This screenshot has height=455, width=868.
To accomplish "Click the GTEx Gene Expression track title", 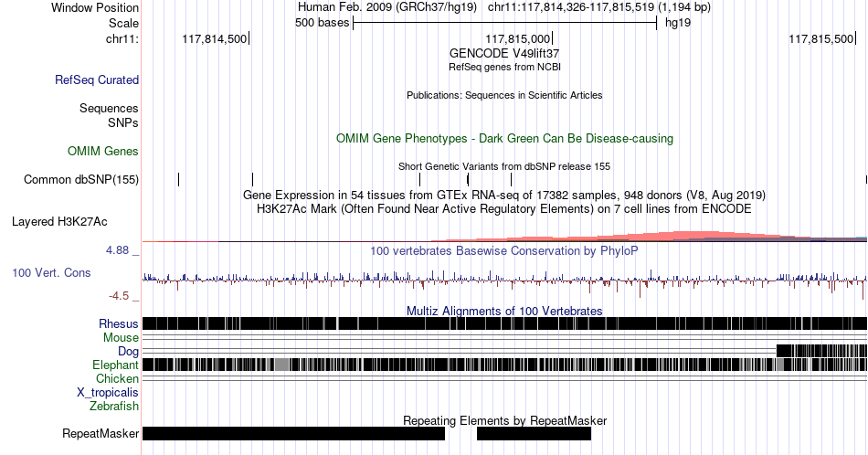I will [504, 195].
